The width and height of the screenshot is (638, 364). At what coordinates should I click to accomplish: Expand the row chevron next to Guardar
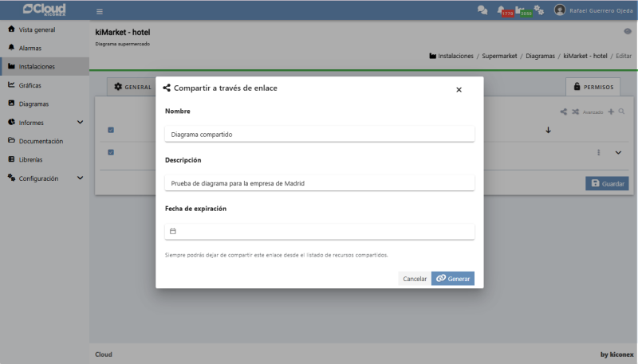(x=618, y=153)
